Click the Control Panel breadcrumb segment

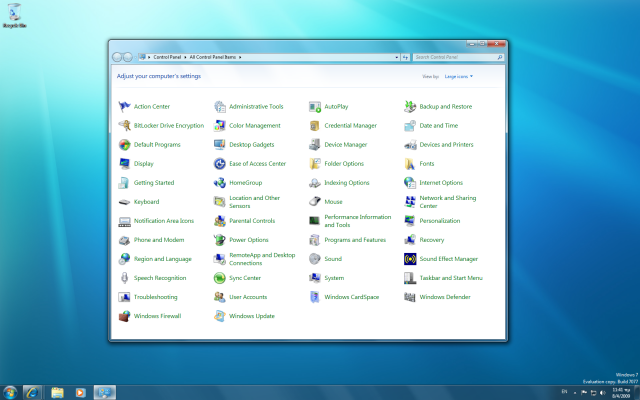coord(167,57)
